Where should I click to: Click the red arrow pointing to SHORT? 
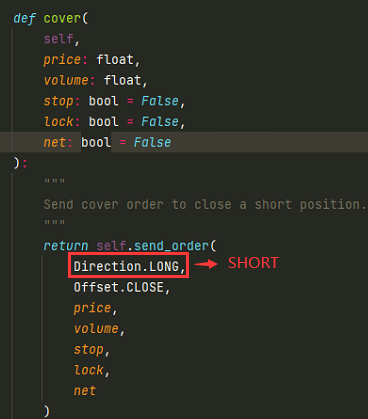click(206, 264)
